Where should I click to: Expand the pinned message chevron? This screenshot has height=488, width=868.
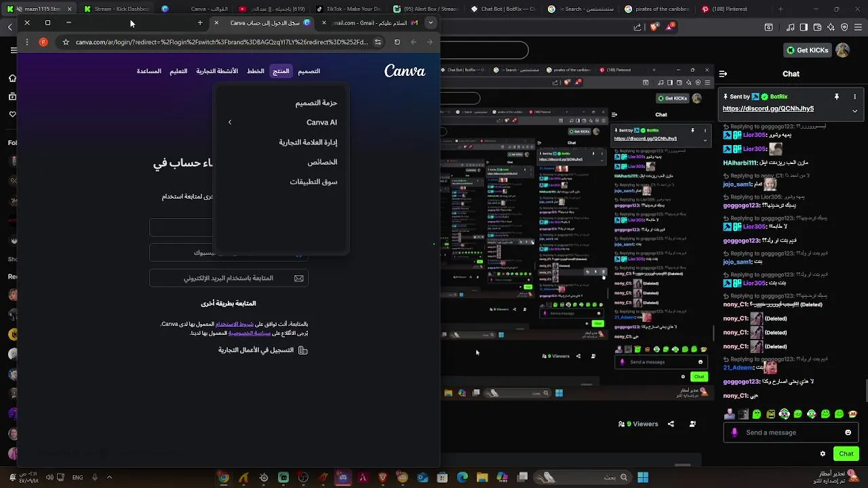[x=855, y=110]
